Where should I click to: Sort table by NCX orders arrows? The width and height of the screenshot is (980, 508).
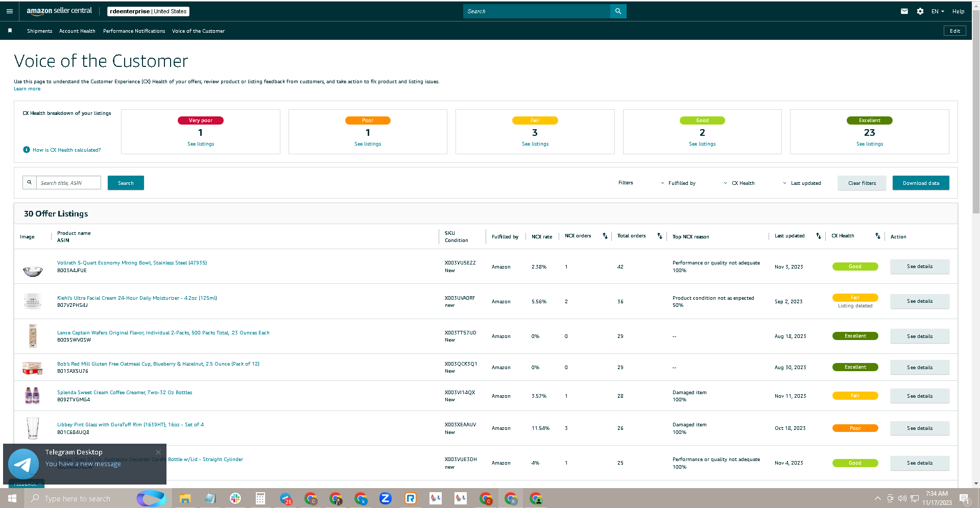click(x=605, y=236)
